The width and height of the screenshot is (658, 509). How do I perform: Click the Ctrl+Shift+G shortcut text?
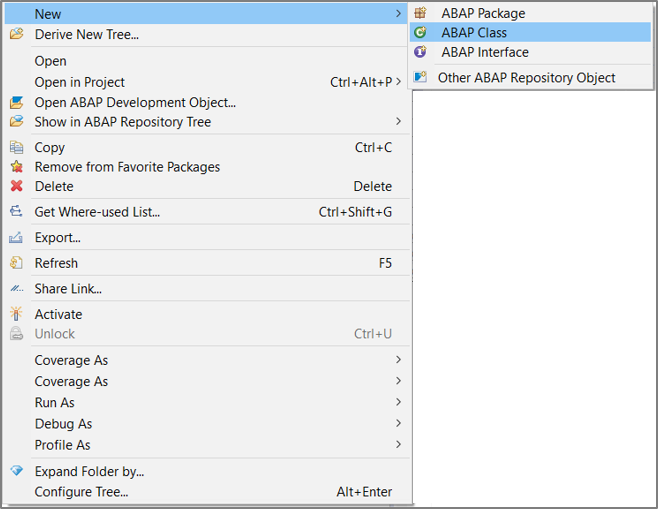[x=355, y=212]
